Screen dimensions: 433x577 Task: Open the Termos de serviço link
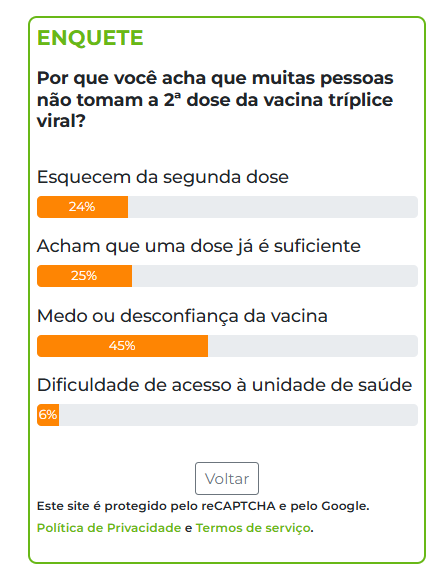253,528
